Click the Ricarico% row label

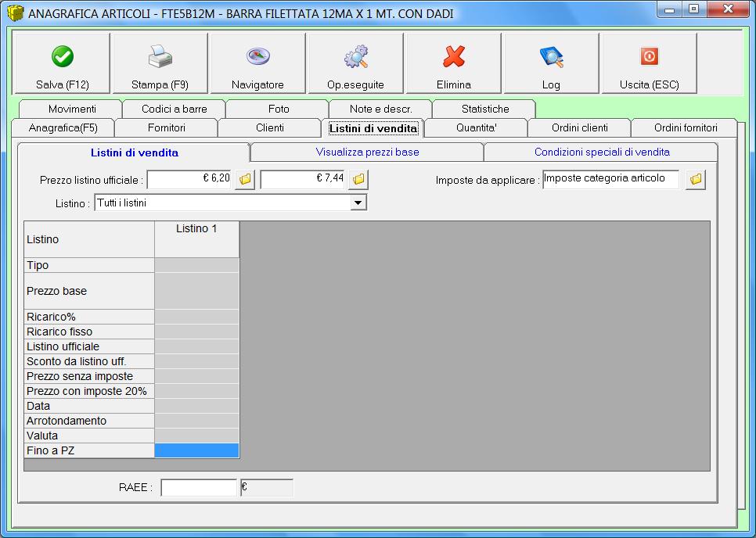[89, 317]
